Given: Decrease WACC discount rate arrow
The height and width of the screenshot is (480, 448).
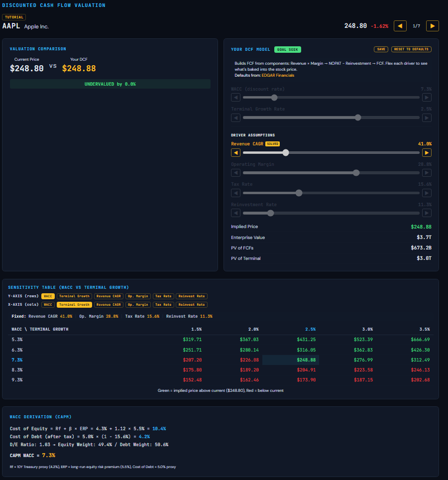Looking at the screenshot, I should [235, 98].
